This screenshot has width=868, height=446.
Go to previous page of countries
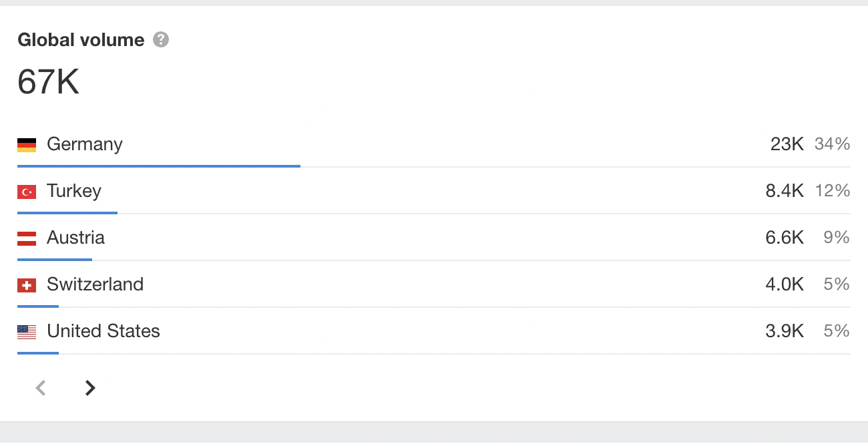coord(41,388)
